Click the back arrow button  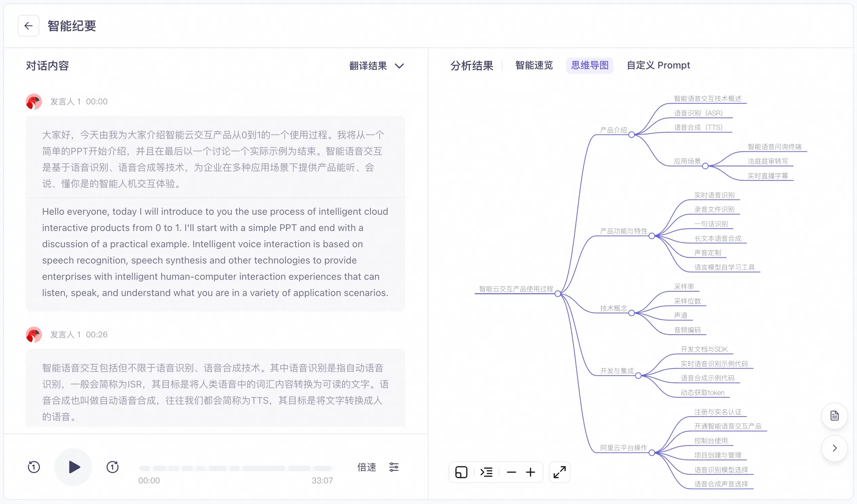28,26
